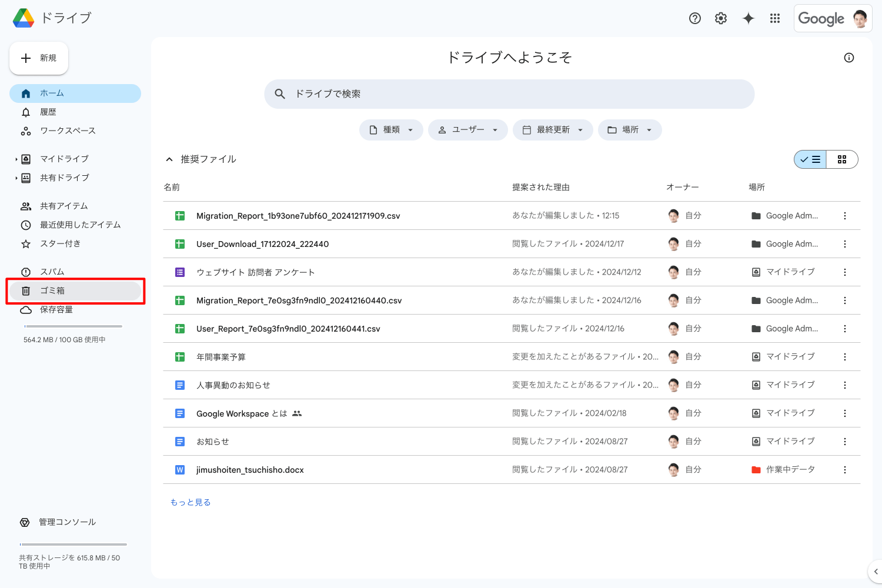Show details info icon
This screenshot has height=588, width=882.
tap(849, 58)
